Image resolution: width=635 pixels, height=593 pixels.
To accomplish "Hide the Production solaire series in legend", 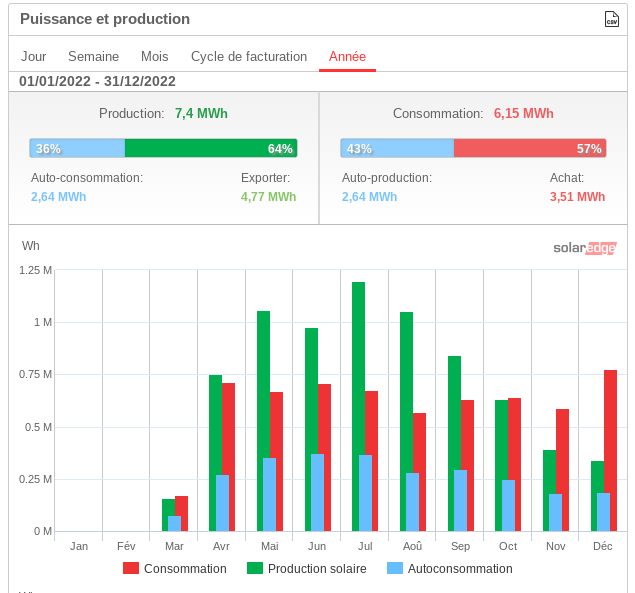I will [x=315, y=569].
